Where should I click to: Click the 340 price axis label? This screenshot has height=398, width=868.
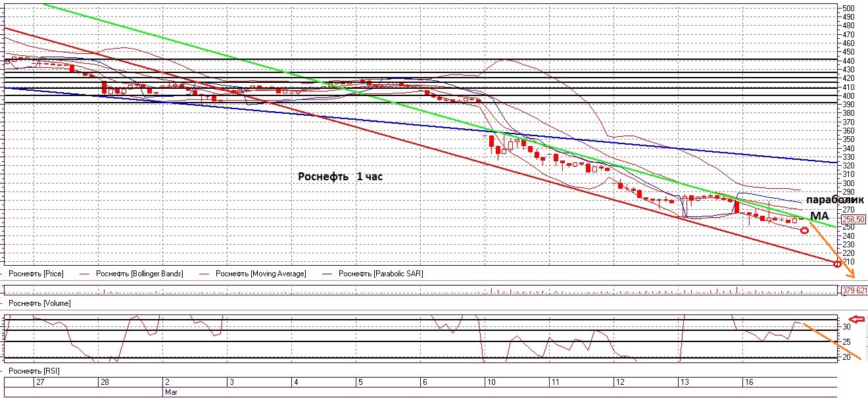click(x=848, y=149)
